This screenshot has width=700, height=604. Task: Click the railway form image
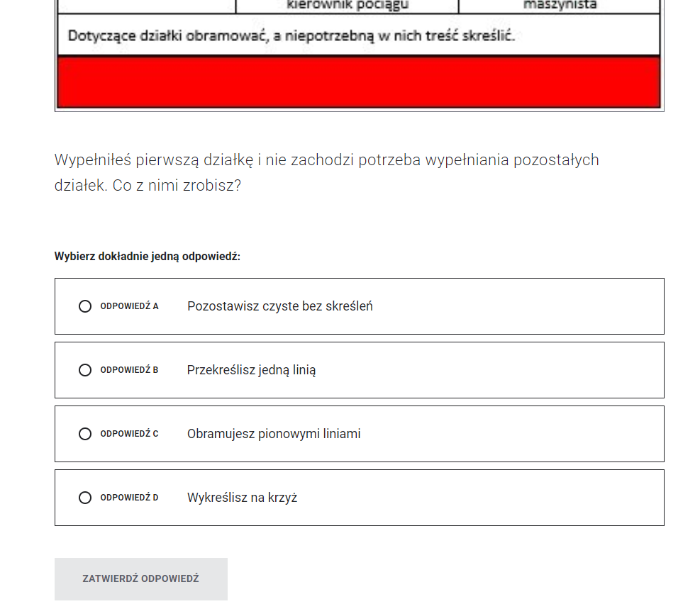(x=360, y=55)
